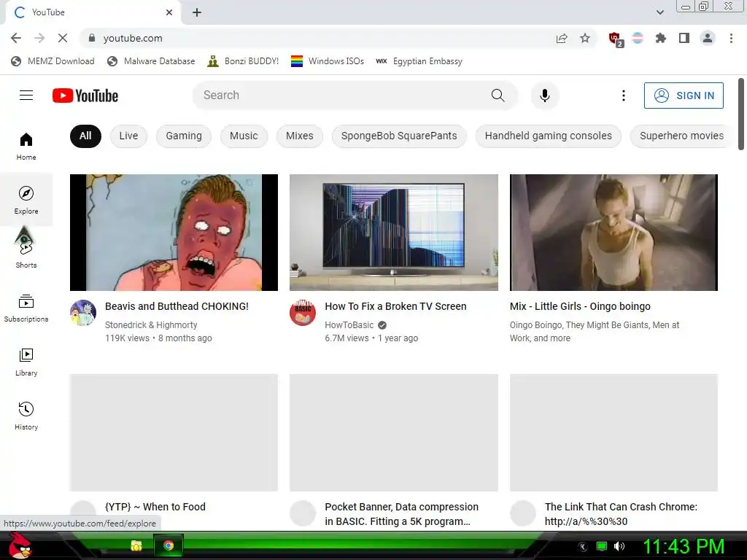
Task: Select the All filter chip
Action: point(85,136)
